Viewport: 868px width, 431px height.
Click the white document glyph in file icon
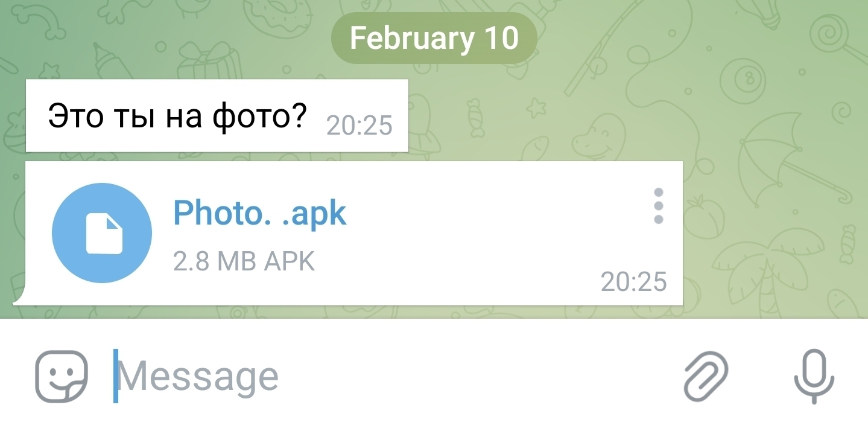tap(104, 233)
